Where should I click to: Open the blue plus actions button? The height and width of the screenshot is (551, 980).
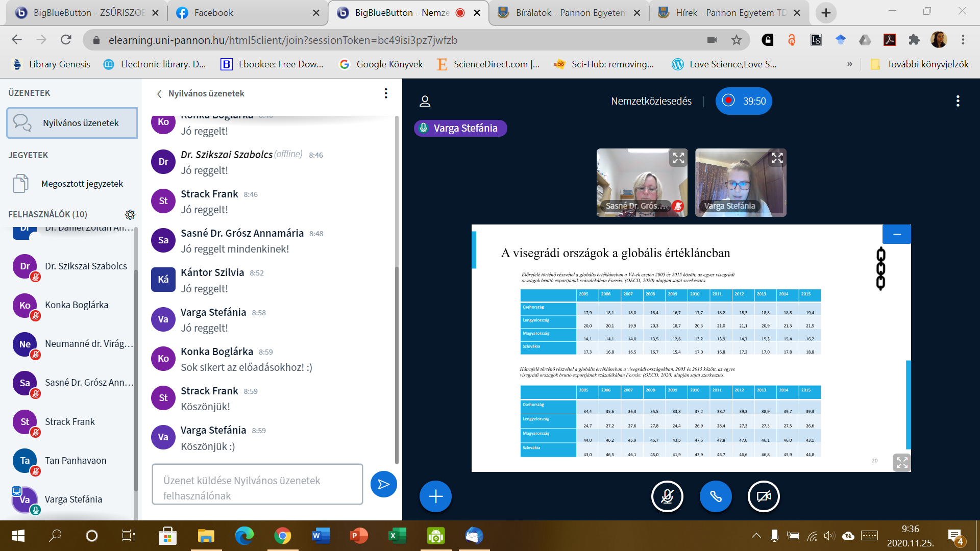(x=435, y=496)
